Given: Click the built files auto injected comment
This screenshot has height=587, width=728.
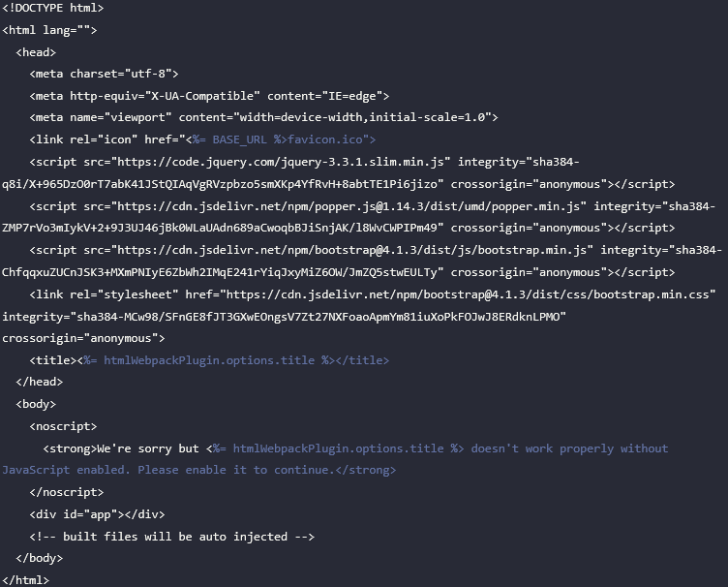Looking at the screenshot, I should point(171,537).
